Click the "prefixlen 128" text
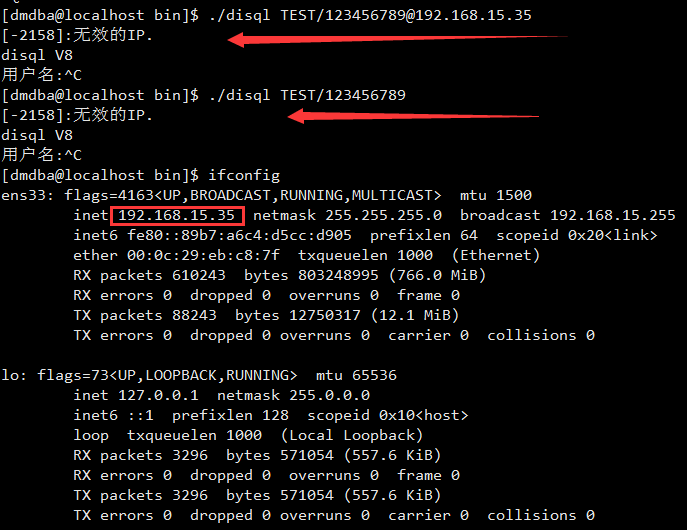This screenshot has width=687, height=530. [230, 415]
